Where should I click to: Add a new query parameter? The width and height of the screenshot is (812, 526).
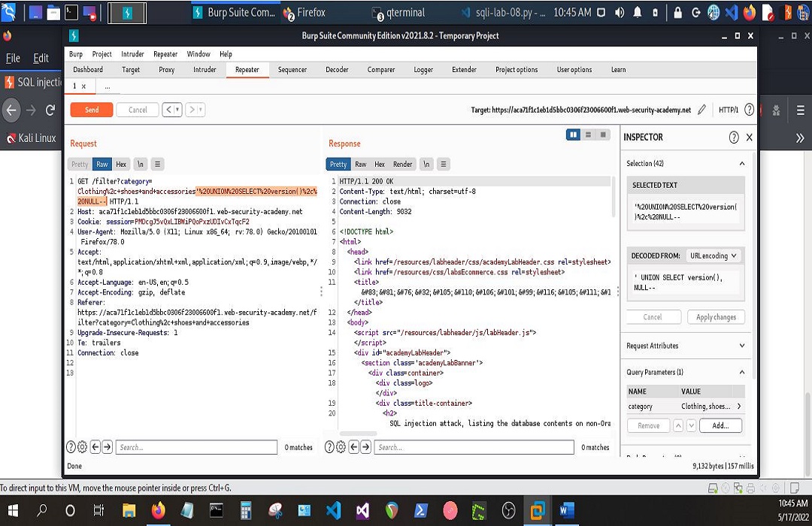point(720,425)
